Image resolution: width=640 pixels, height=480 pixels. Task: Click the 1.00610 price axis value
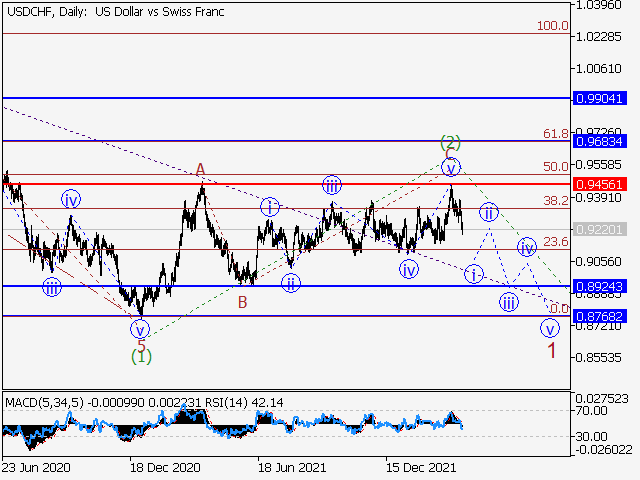tap(598, 69)
